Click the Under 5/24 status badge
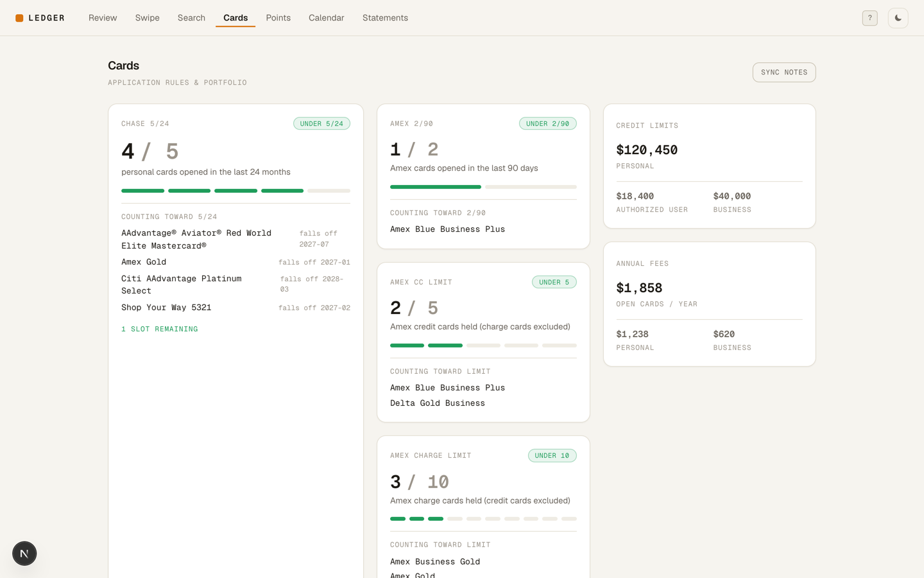The image size is (924, 578). pos(321,123)
